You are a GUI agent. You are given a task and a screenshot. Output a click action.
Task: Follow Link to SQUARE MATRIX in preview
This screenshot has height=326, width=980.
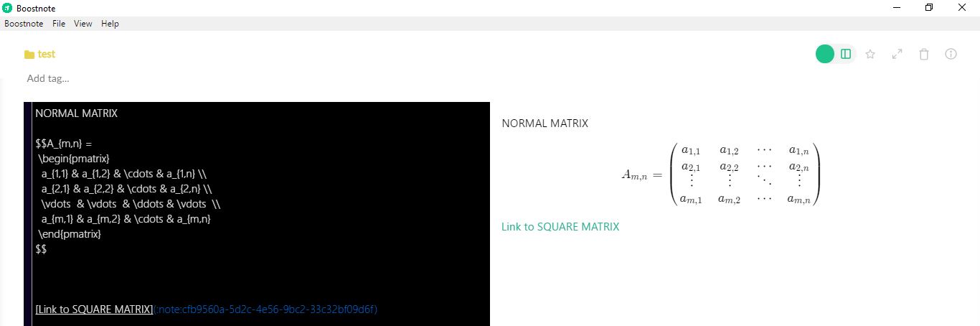(x=560, y=227)
